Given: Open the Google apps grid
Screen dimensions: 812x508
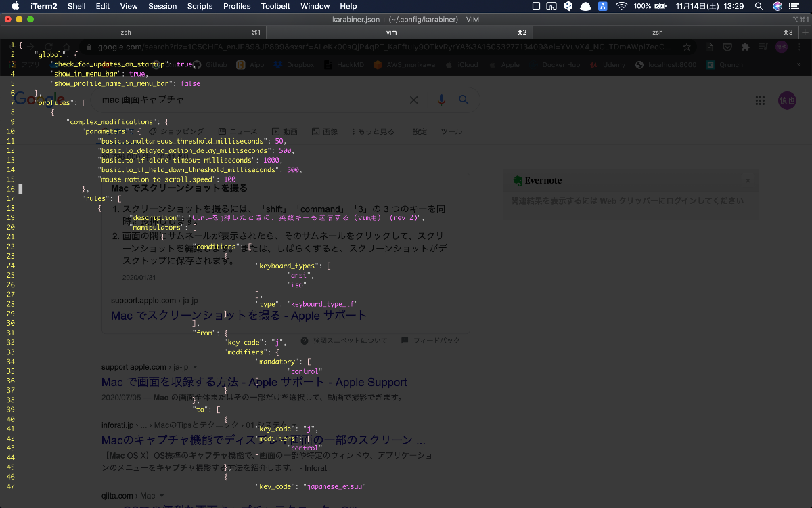Looking at the screenshot, I should [760, 100].
